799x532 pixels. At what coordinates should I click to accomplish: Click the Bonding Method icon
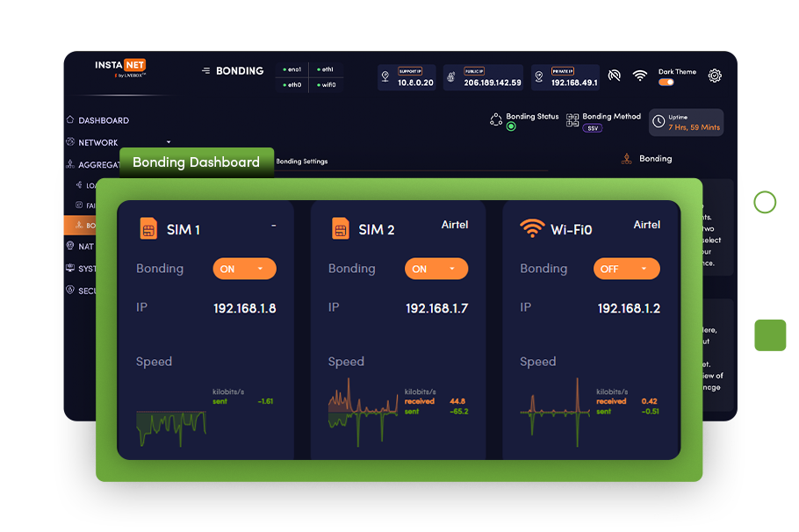pos(572,120)
